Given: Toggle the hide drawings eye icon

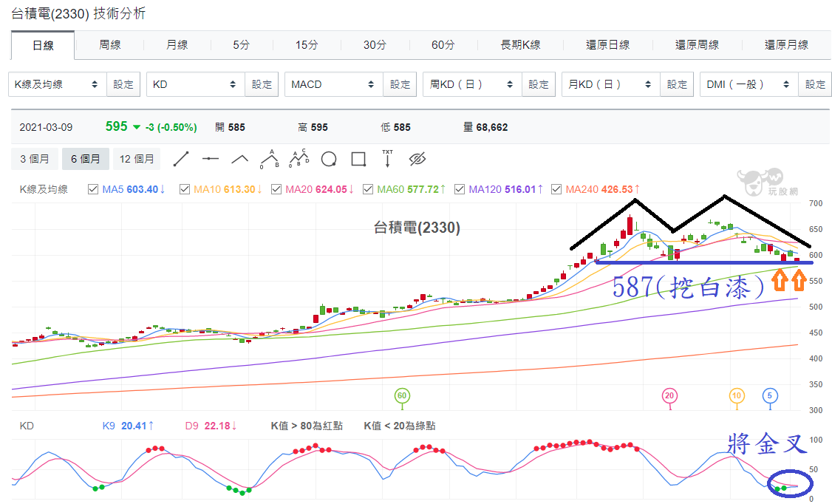Looking at the screenshot, I should (417, 159).
